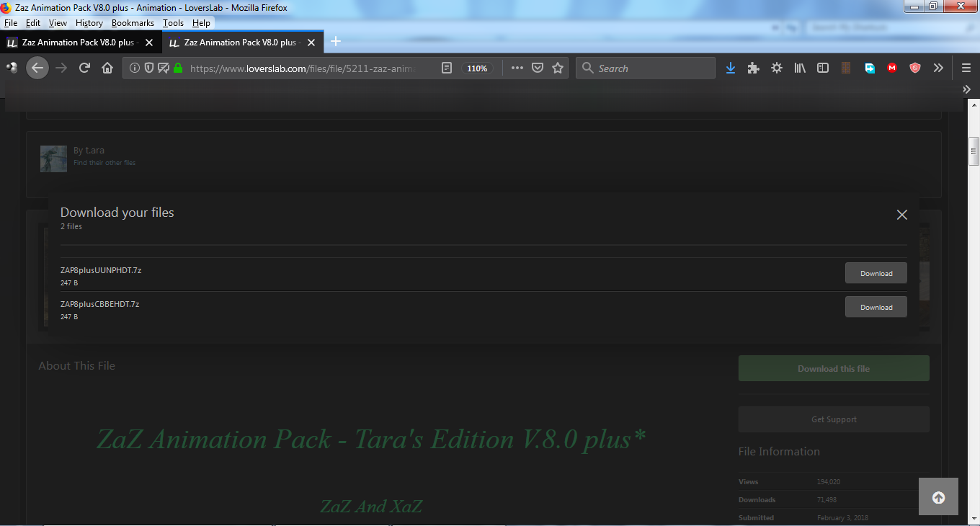Expand the toolbar overflow chevron
The height and width of the screenshot is (526, 980).
(x=938, y=68)
